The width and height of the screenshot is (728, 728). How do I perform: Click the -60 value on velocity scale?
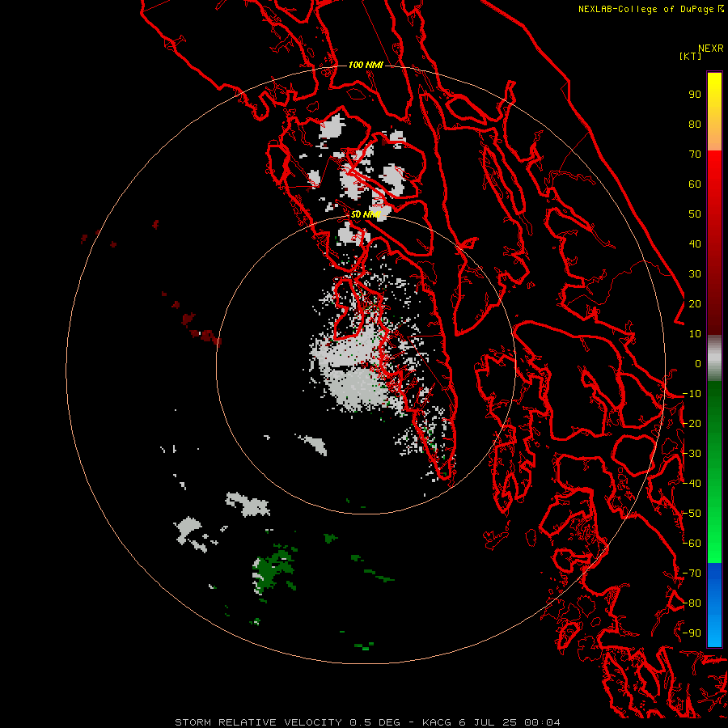coord(692,543)
